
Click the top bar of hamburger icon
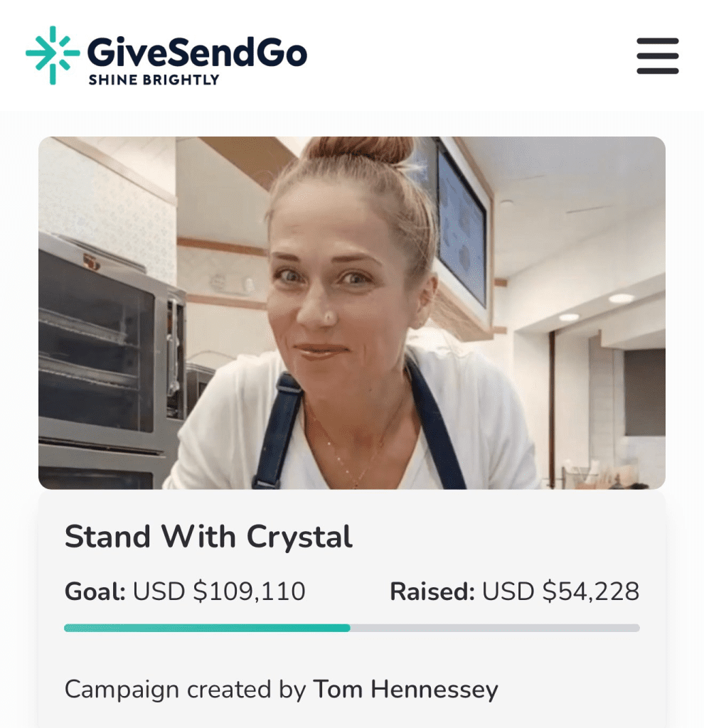tap(658, 41)
